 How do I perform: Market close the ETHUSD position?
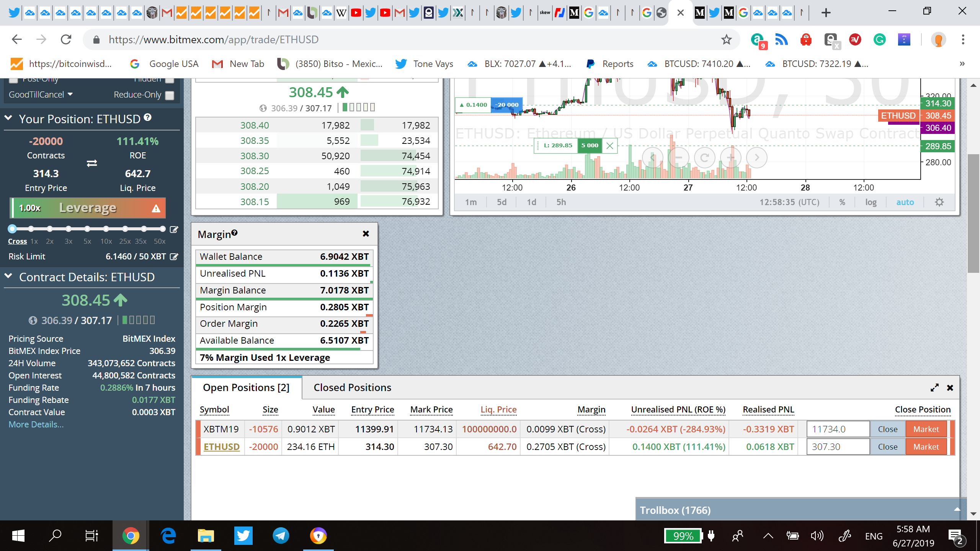tap(926, 447)
